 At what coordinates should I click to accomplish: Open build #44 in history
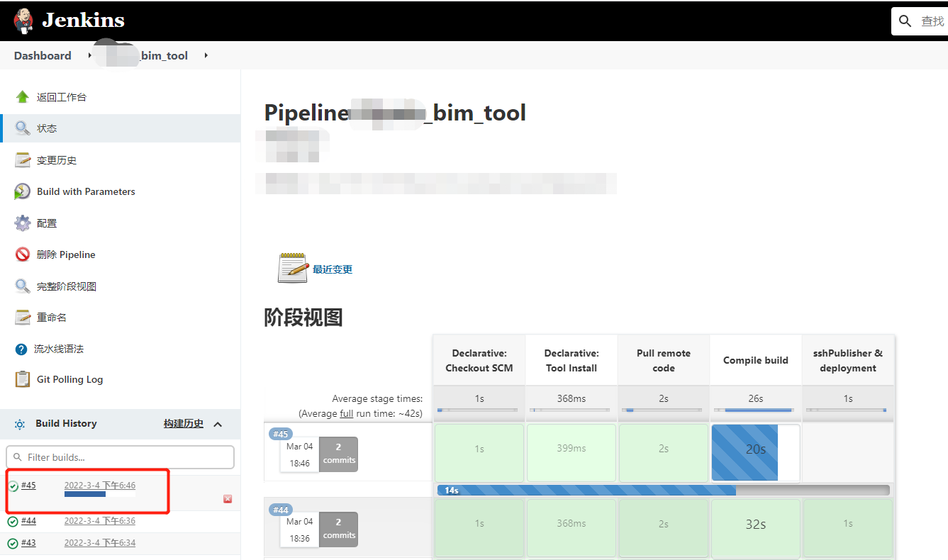(x=28, y=521)
